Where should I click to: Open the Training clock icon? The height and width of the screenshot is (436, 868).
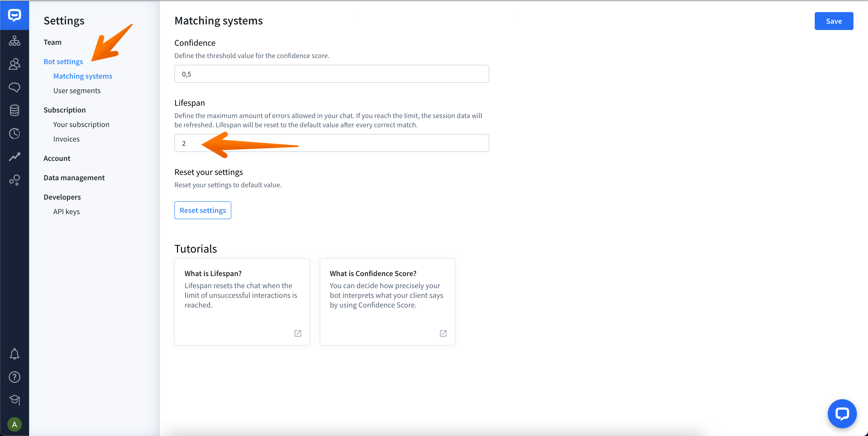(15, 133)
